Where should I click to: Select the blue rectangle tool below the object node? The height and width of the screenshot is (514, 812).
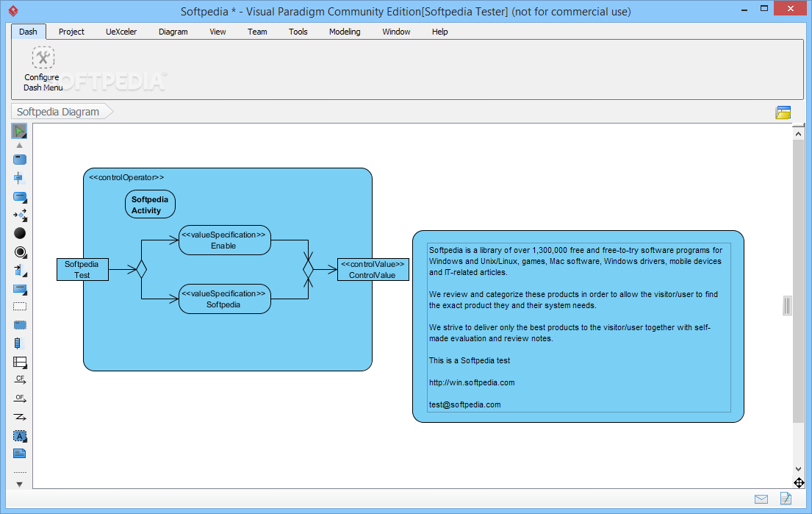[x=20, y=289]
